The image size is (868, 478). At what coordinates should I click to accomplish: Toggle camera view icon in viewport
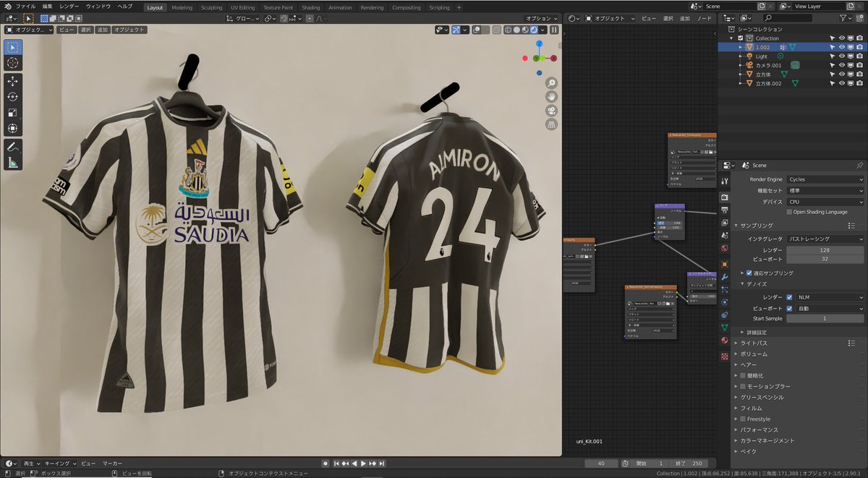coord(551,110)
